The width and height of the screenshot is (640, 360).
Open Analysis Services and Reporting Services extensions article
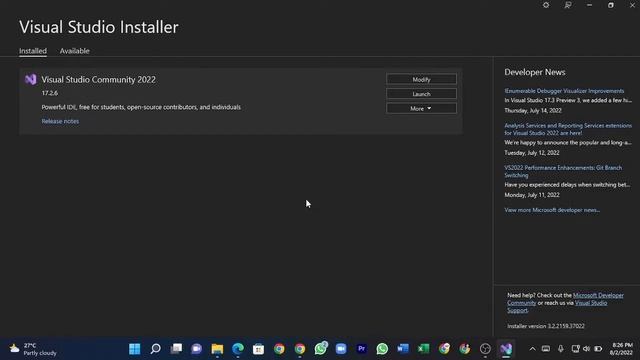[568, 129]
